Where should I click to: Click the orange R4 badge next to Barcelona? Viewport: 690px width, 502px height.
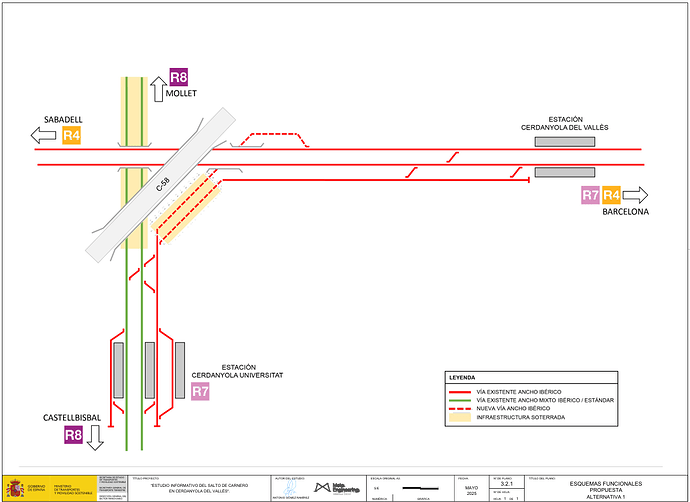tap(611, 195)
